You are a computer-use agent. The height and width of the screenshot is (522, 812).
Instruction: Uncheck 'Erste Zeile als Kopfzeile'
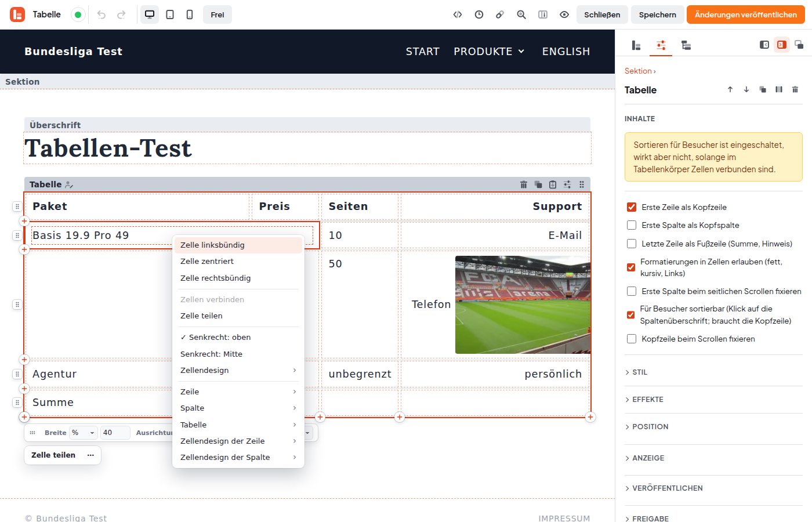(x=632, y=207)
